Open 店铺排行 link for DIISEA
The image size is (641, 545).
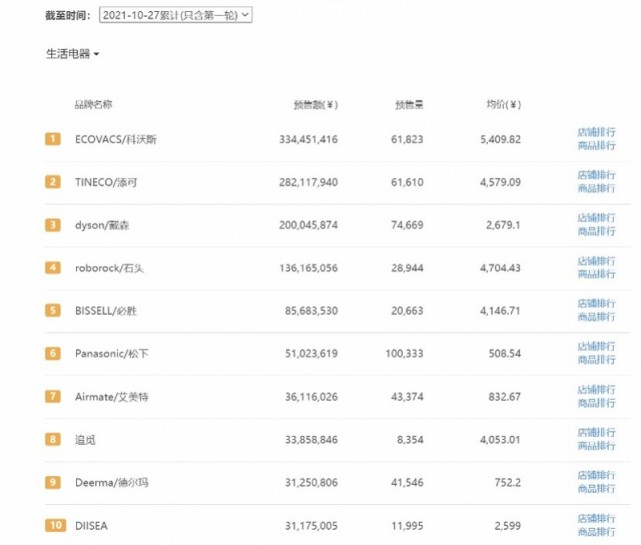coord(596,518)
